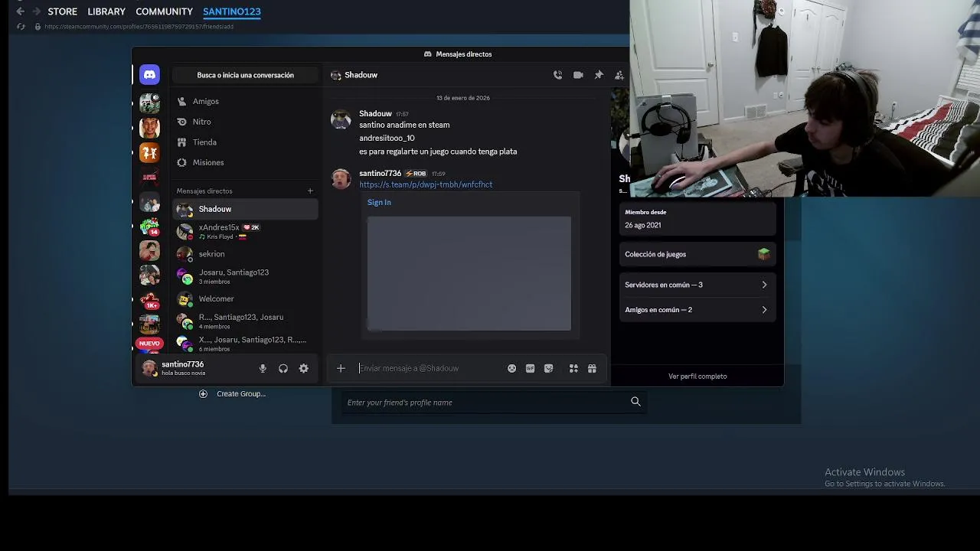Open the Colección de juegos section
This screenshot has height=551, width=980.
697,254
